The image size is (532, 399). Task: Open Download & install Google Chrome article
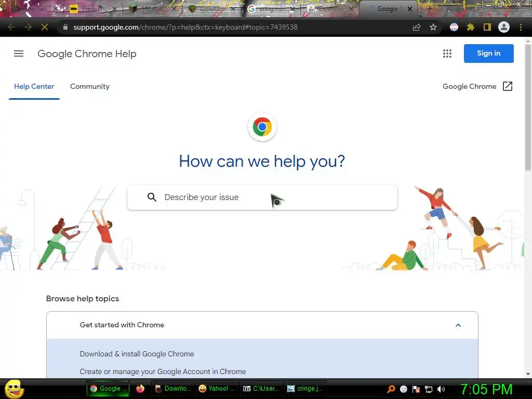click(x=137, y=354)
